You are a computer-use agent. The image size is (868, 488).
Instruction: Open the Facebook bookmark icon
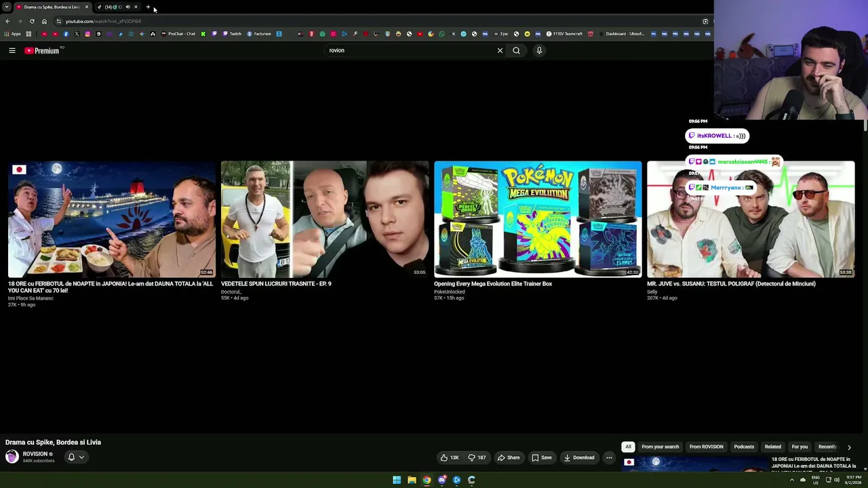[66, 34]
